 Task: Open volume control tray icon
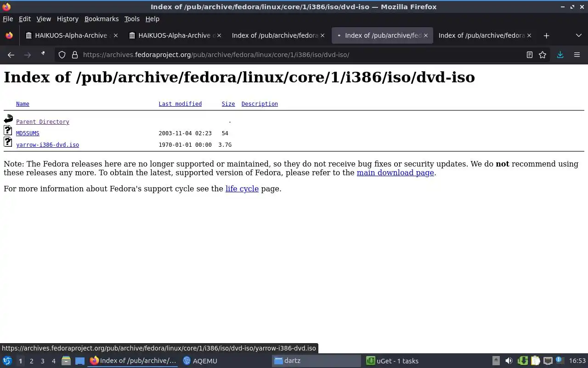[509, 361]
